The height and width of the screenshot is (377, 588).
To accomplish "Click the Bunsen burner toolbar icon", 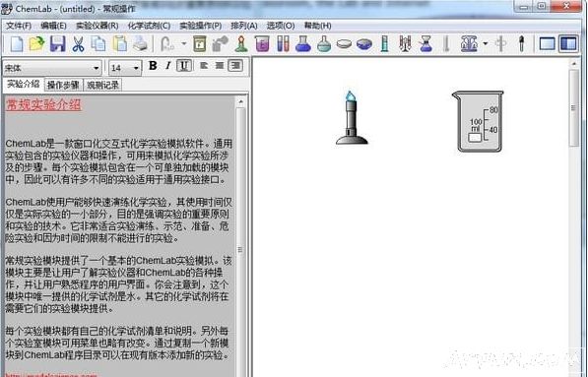I will 241,44.
